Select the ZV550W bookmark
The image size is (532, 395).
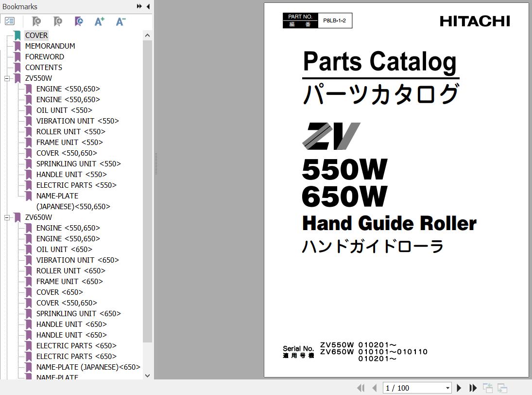tap(38, 78)
